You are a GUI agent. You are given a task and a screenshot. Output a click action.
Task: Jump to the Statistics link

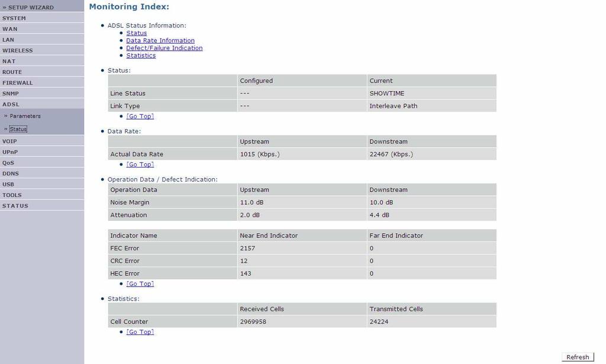click(141, 56)
